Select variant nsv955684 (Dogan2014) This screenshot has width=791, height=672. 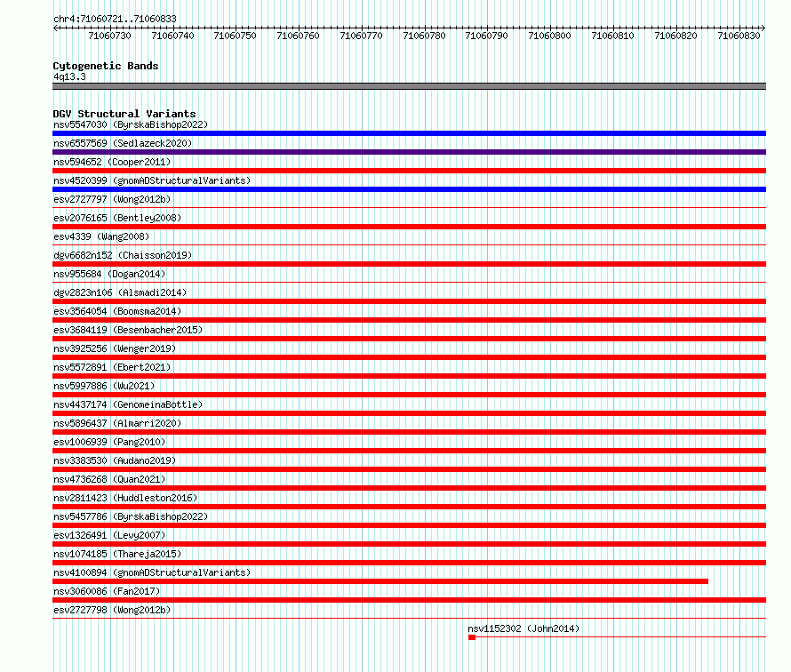click(109, 274)
